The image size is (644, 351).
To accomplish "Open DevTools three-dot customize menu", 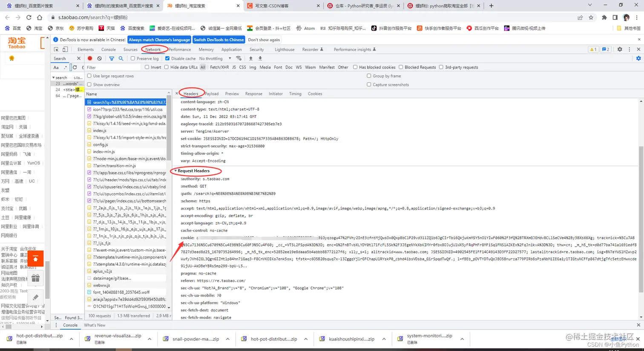I will tap(629, 49).
